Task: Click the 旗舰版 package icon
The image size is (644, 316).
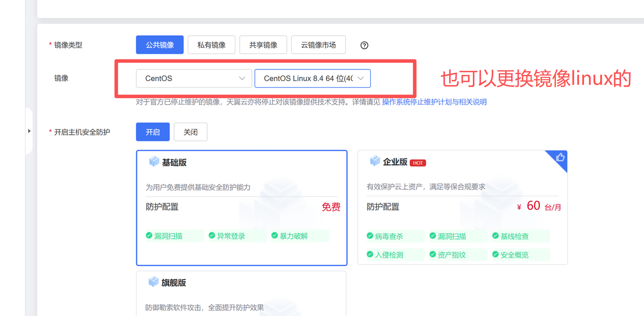Action: 153,282
